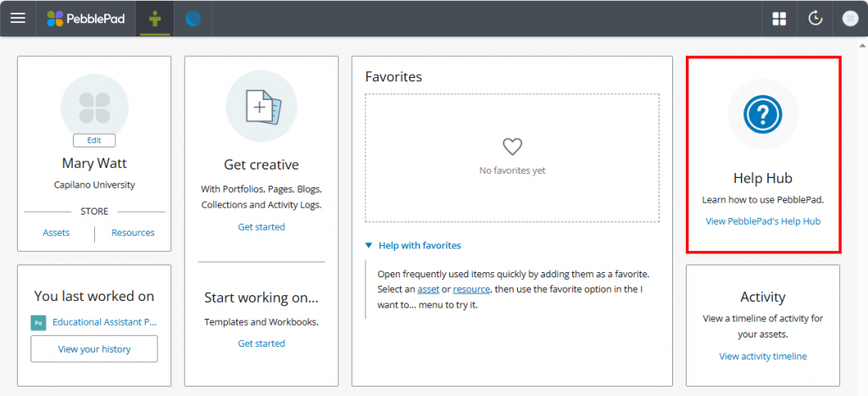
Task: Click Get started under Get creative
Action: [x=261, y=226]
